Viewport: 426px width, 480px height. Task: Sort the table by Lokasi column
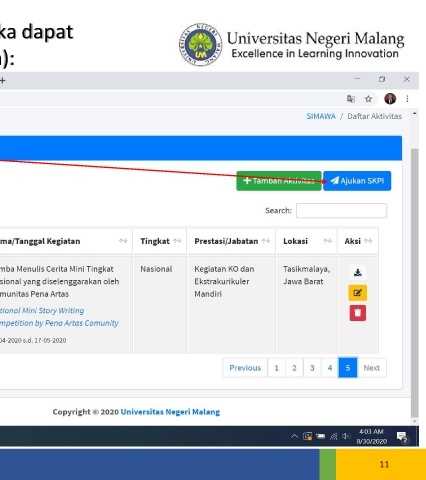coord(307,241)
